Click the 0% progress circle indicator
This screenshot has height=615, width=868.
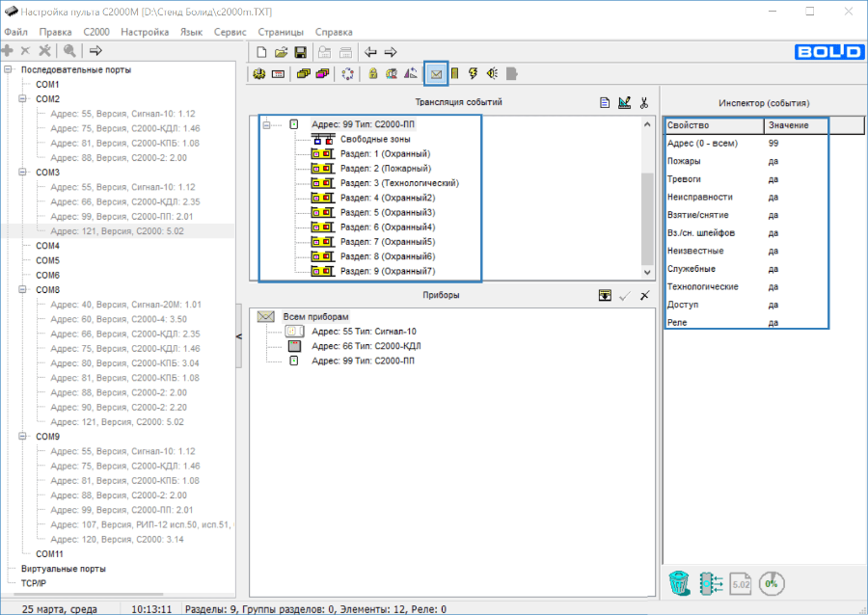click(772, 583)
